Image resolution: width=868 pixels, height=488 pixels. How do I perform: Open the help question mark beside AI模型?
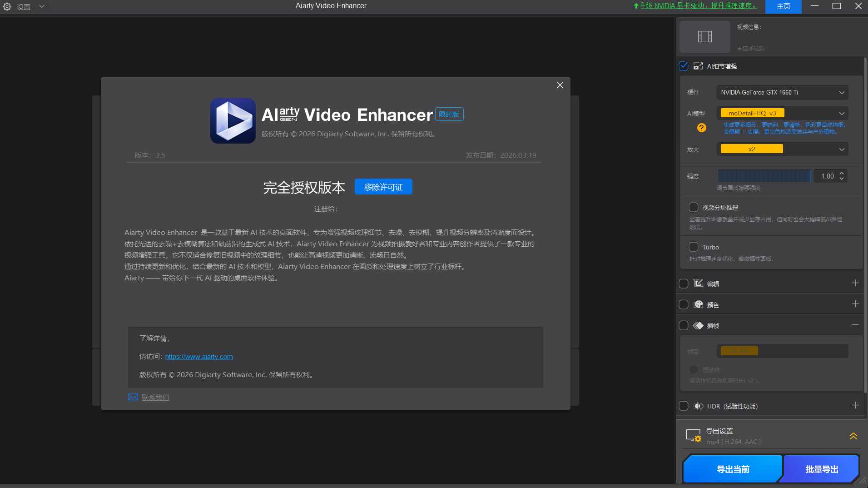(701, 128)
